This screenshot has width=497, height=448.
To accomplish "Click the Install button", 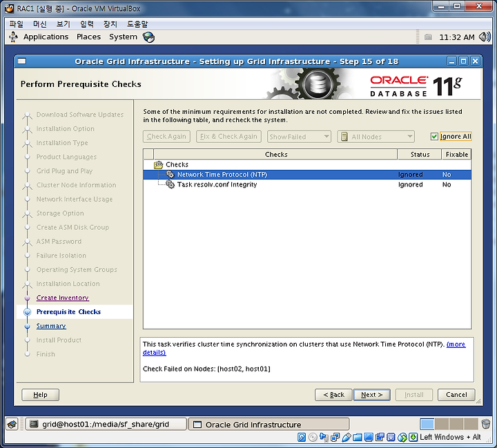I will click(x=414, y=395).
